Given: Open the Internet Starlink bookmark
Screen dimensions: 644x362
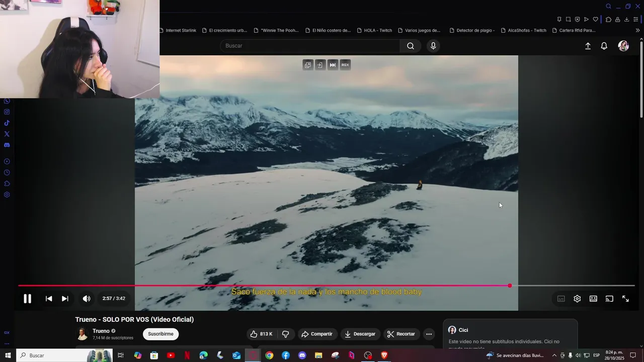Looking at the screenshot, I should click(x=178, y=30).
